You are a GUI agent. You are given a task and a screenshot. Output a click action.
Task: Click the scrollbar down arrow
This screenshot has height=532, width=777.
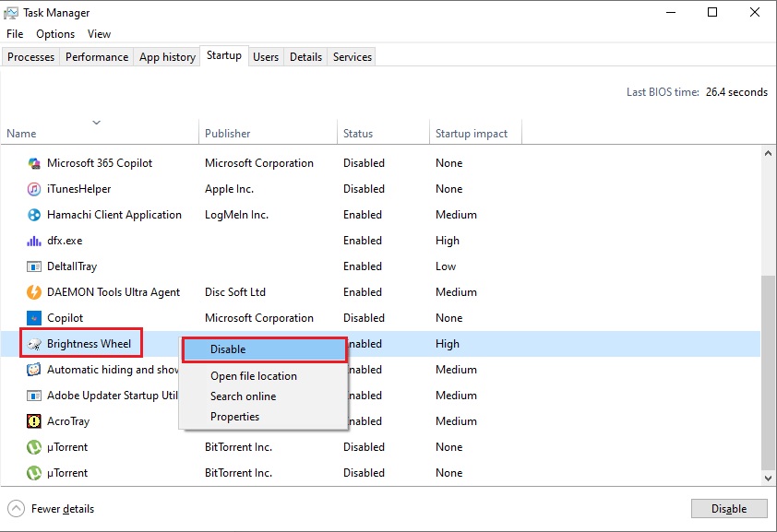768,479
